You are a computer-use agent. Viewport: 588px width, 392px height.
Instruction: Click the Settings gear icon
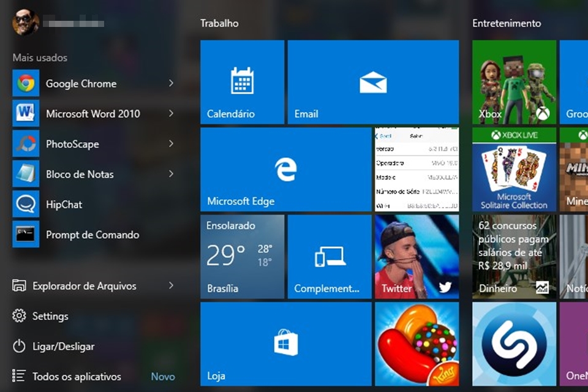19,316
